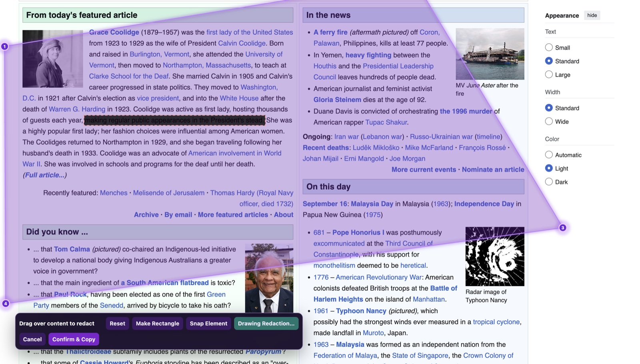640x364 pixels.
Task: Select redaction polygon vertex handle 1
Action: [x=4, y=46]
